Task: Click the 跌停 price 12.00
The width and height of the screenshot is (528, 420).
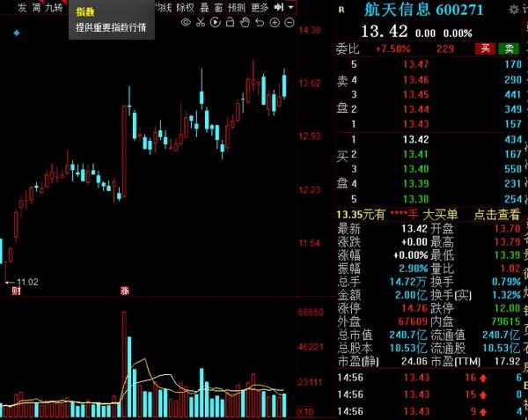Action: click(507, 308)
